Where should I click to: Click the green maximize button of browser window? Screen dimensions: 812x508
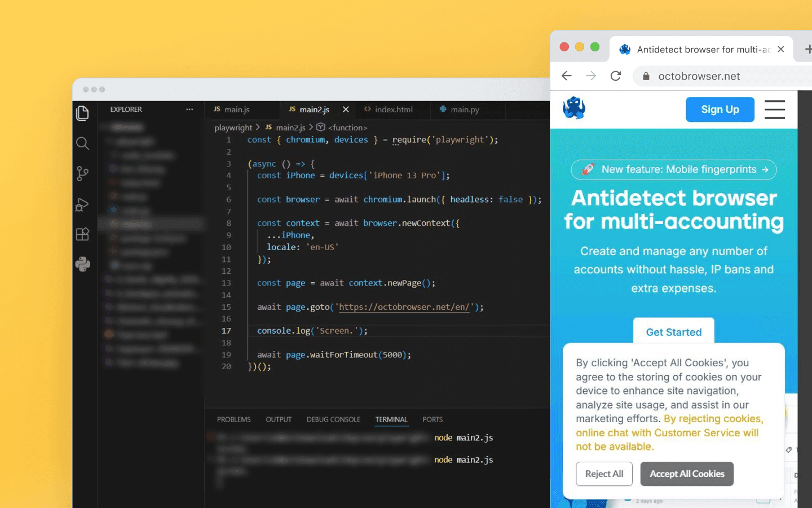(595, 47)
